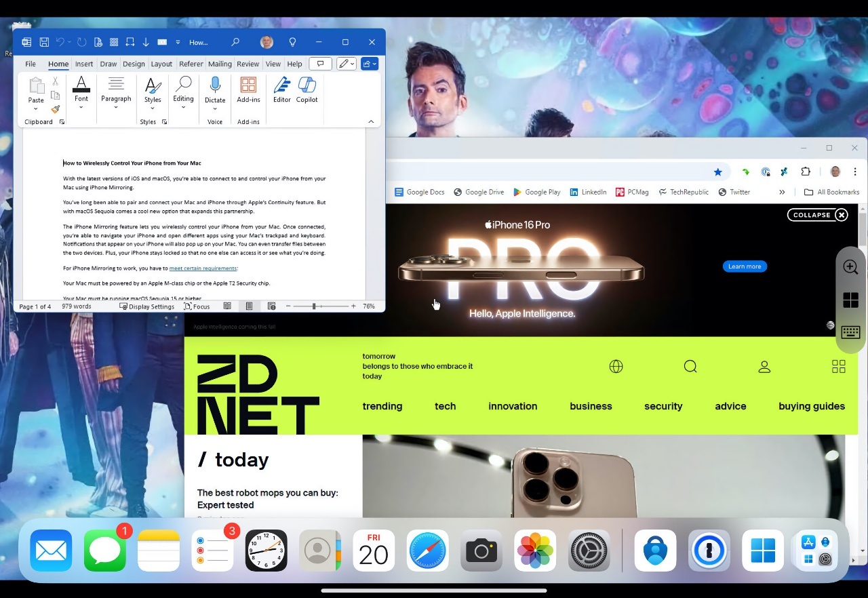This screenshot has height=598, width=868.
Task: Click the zoom slider handle in Word
Action: 314,306
